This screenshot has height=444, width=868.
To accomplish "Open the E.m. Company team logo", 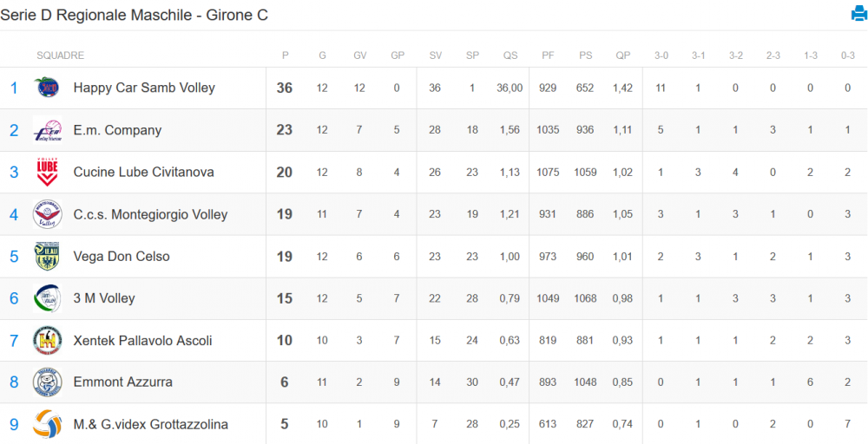I will [47, 130].
